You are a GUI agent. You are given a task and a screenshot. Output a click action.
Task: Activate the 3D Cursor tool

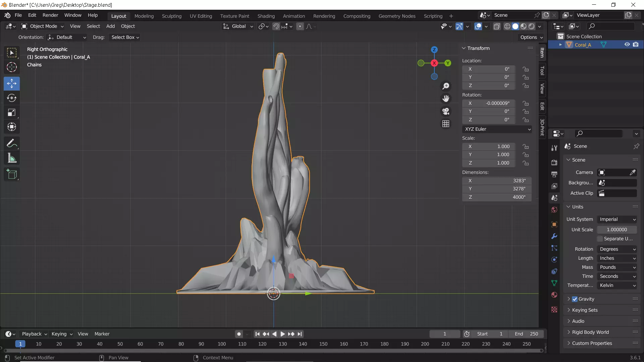[12, 67]
